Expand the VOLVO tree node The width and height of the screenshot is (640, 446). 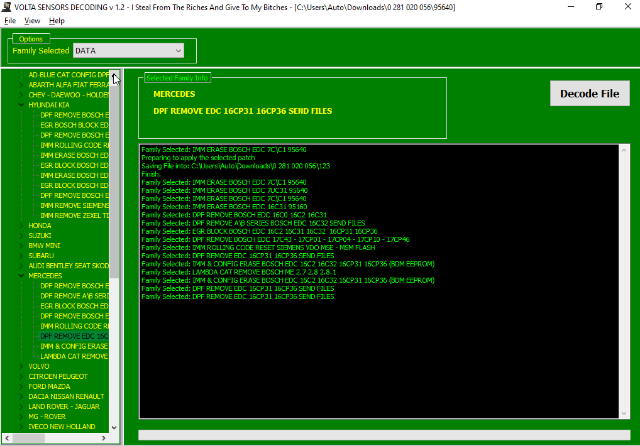point(21,366)
